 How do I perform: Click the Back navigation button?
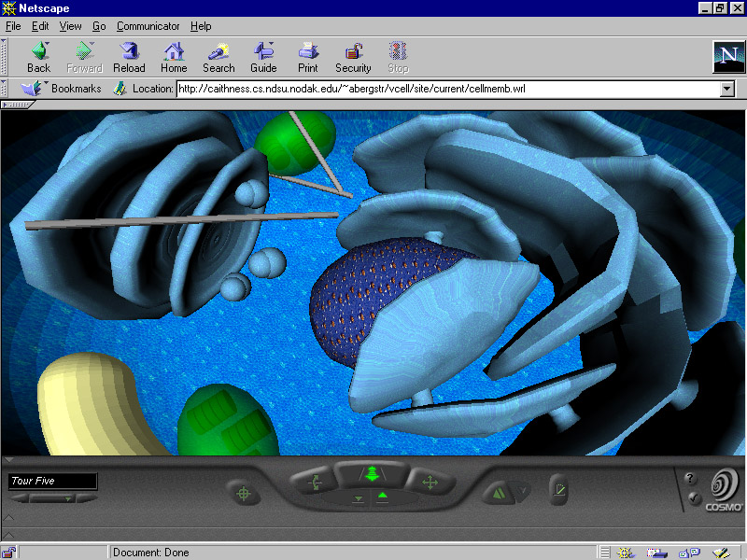(38, 57)
